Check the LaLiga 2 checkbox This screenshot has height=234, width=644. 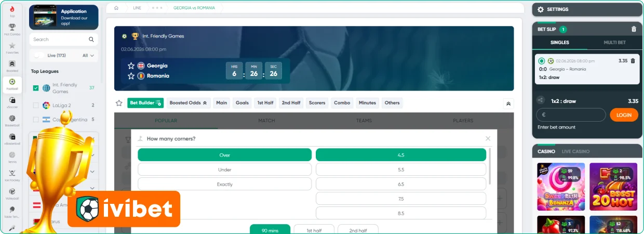coord(36,105)
